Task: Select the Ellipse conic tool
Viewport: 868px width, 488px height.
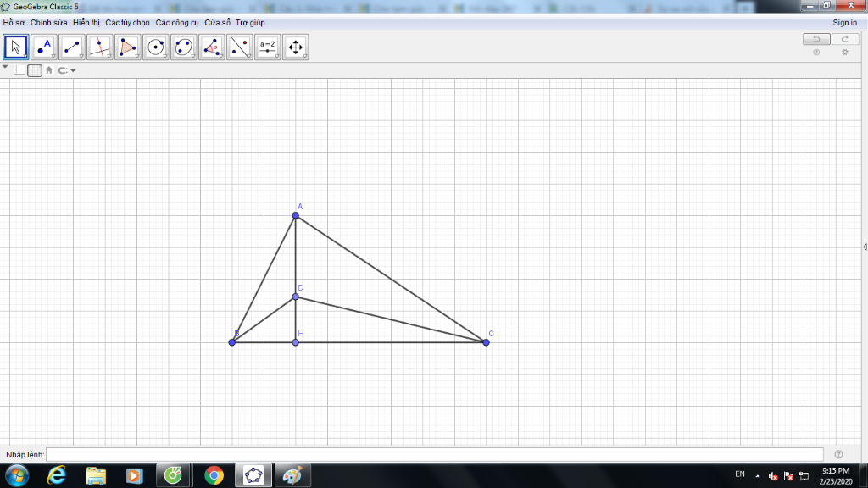Action: 184,47
